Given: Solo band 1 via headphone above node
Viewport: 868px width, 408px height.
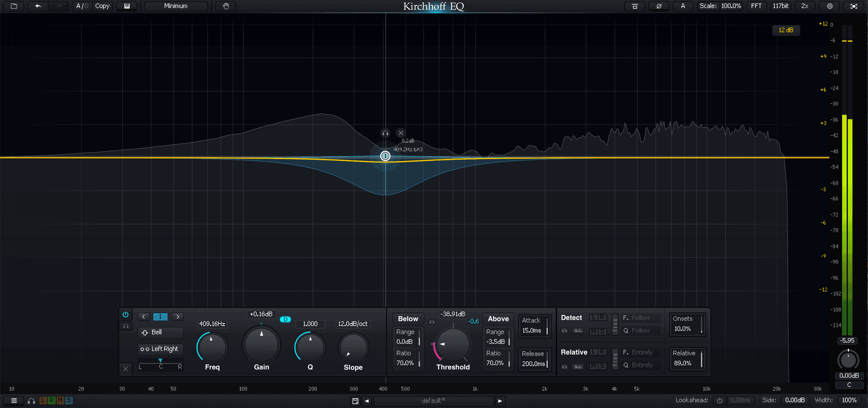Looking at the screenshot, I should [x=385, y=133].
